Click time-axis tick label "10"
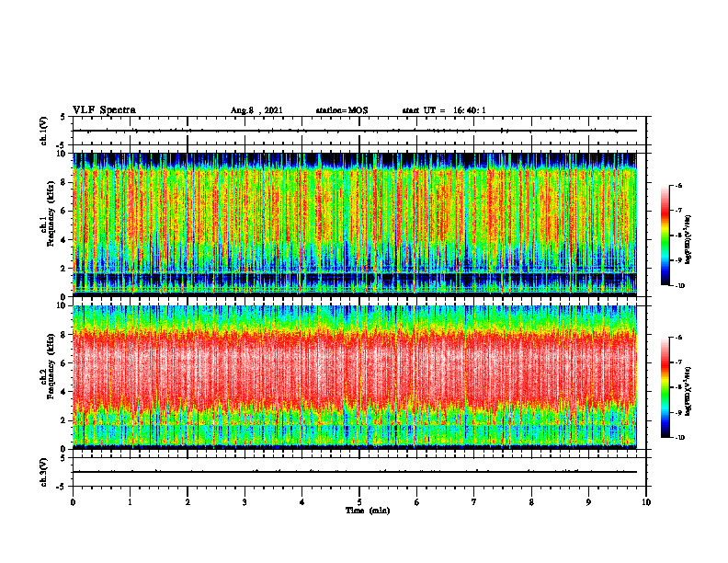This screenshot has width=728, height=563. pos(646,502)
